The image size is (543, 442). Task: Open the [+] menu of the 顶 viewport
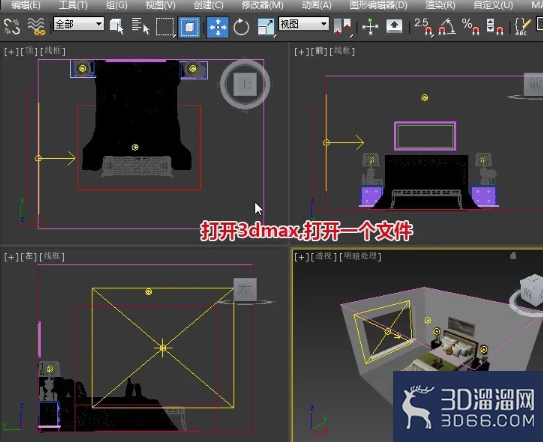click(x=11, y=52)
